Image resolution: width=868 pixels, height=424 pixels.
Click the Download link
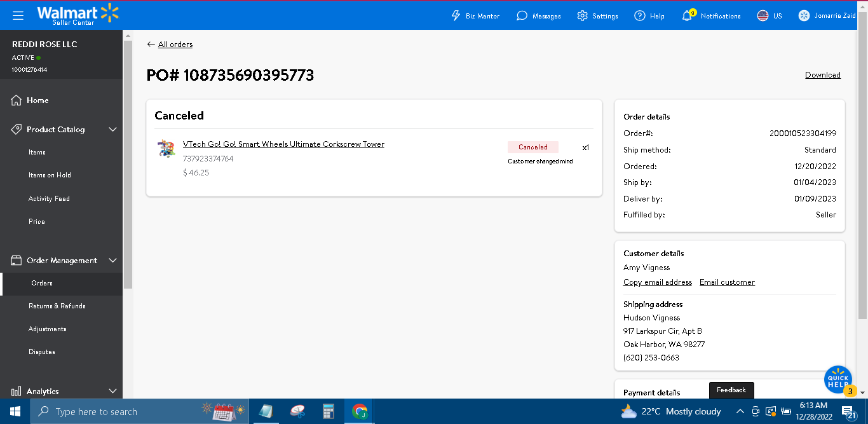point(823,75)
